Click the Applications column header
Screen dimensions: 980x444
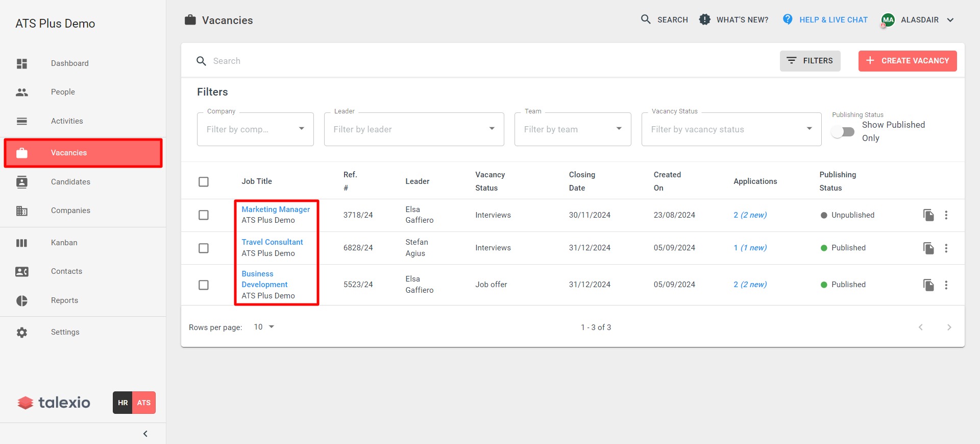click(755, 181)
